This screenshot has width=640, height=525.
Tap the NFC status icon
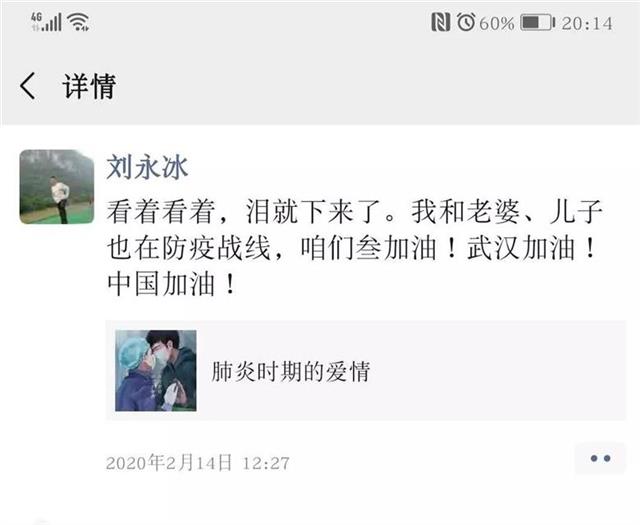(x=441, y=22)
